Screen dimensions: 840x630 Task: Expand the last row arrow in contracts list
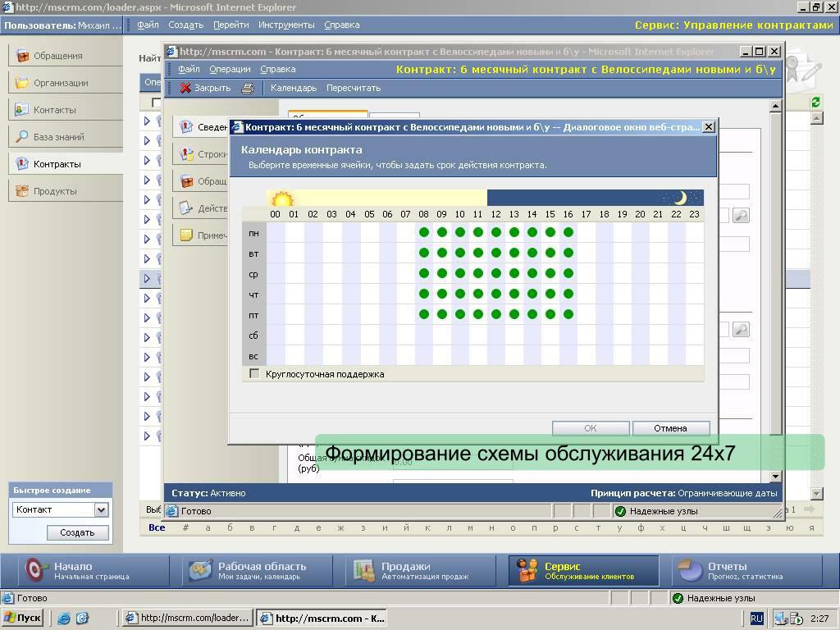click(147, 436)
